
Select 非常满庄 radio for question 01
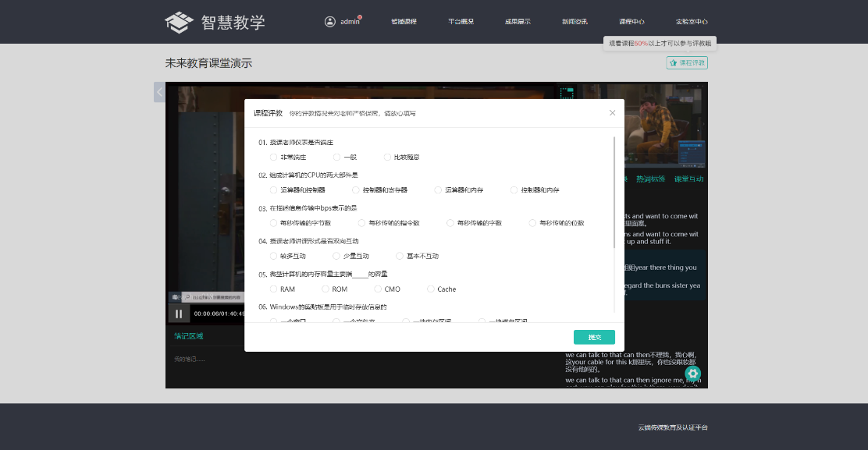pyautogui.click(x=273, y=158)
